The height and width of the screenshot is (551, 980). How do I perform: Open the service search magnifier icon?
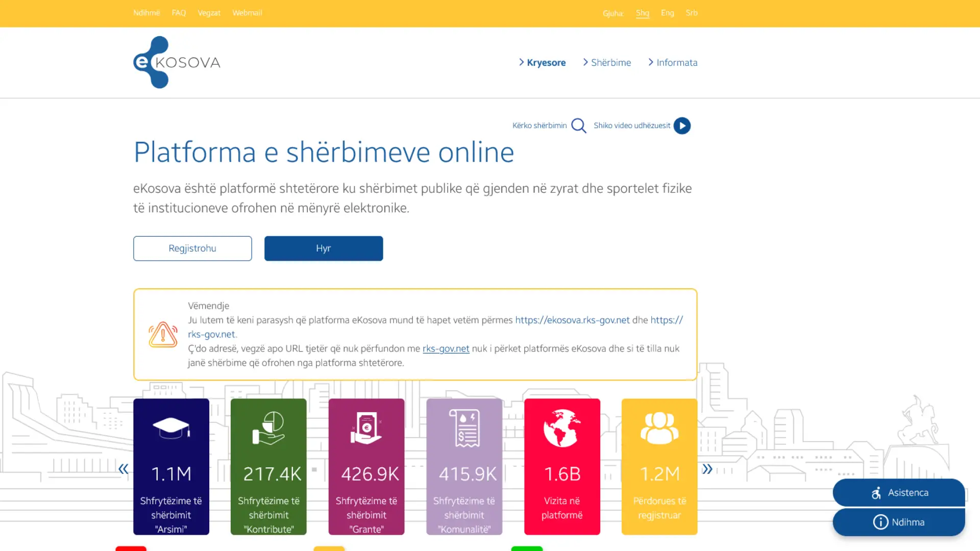579,126
